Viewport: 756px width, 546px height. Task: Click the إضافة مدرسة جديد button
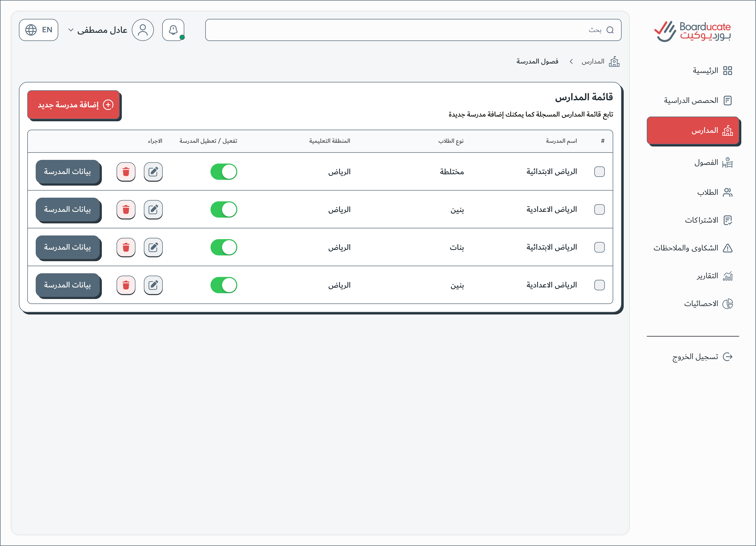(74, 105)
